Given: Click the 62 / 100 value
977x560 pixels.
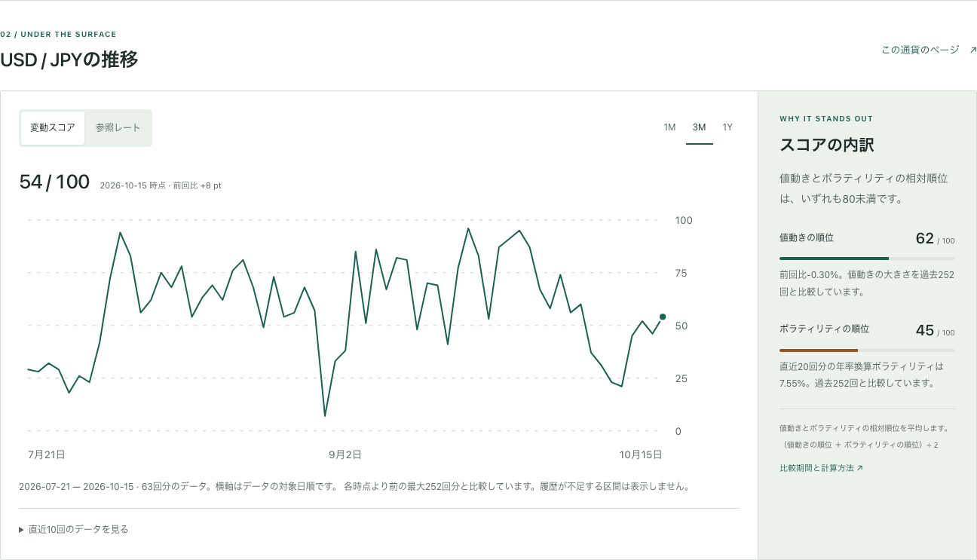Looking at the screenshot, I should tap(935, 239).
